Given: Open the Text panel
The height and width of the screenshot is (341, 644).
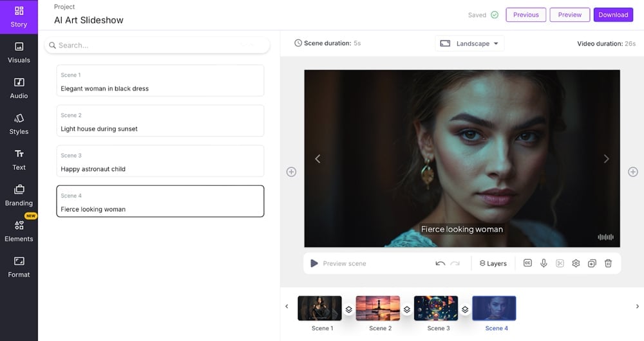Looking at the screenshot, I should point(19,160).
